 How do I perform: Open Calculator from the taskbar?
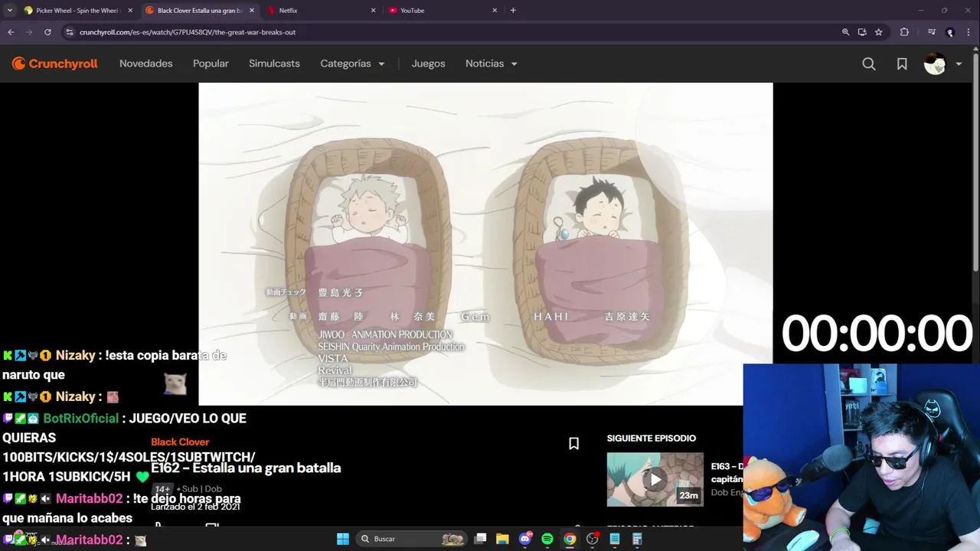637,539
